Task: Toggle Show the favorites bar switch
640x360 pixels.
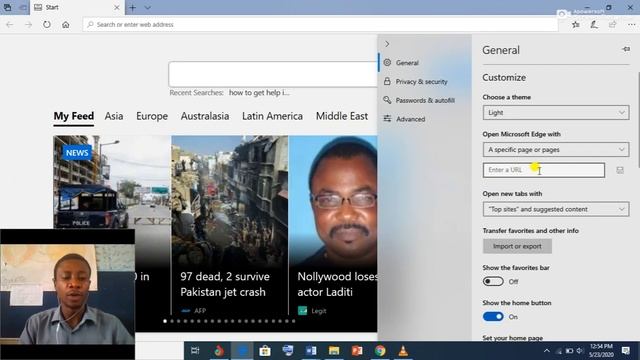Action: pos(493,282)
